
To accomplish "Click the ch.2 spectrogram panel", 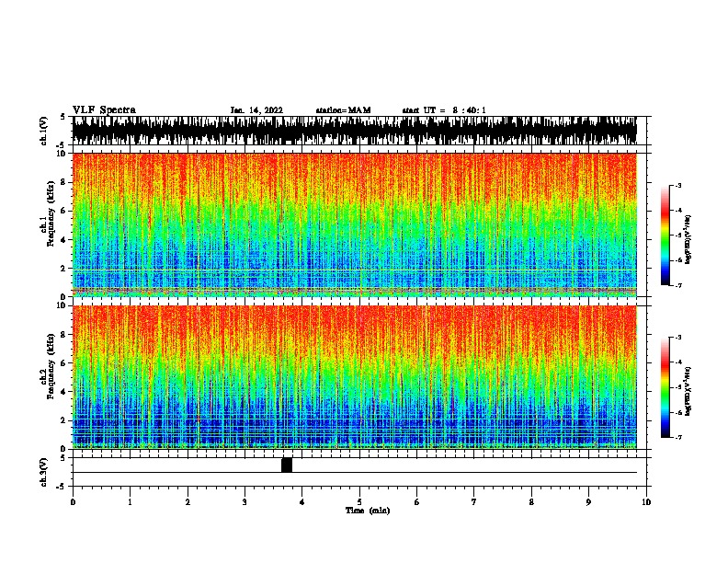I will 355,377.
